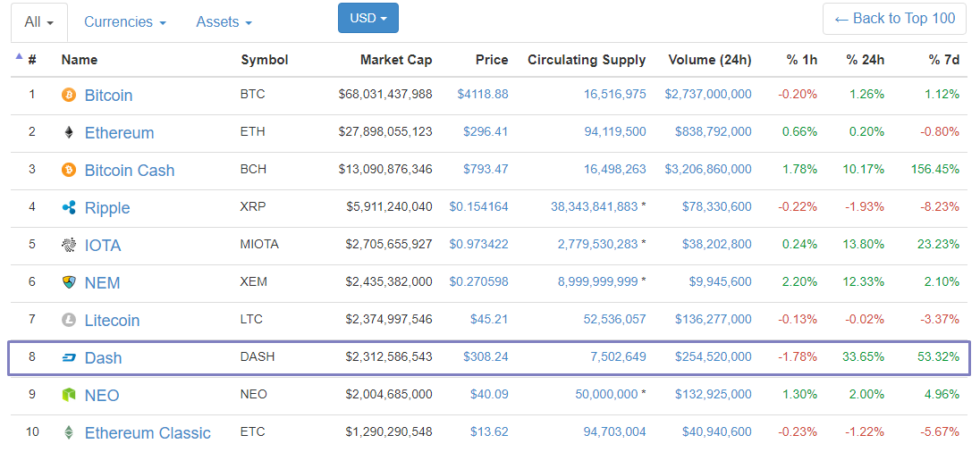Open the Ethereum Classic name link

pyautogui.click(x=148, y=433)
